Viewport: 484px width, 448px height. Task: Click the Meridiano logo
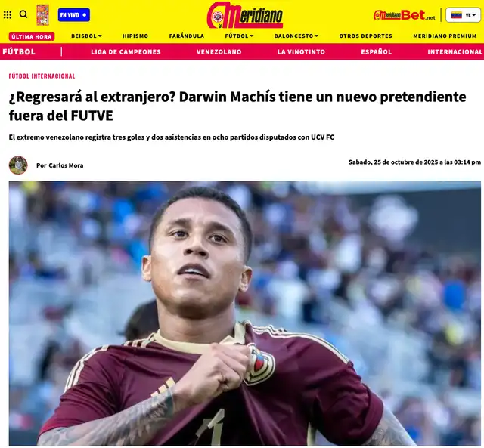pos(245,15)
